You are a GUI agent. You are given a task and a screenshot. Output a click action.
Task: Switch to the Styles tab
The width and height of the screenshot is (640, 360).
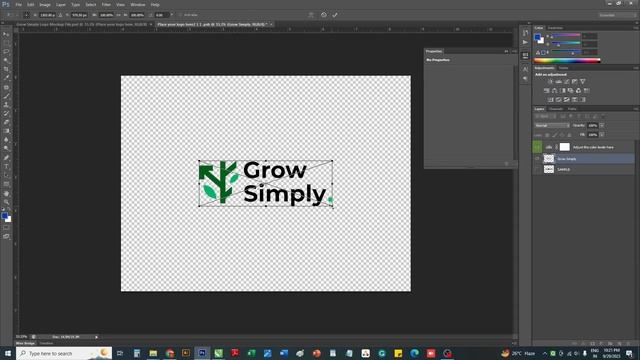coord(563,68)
